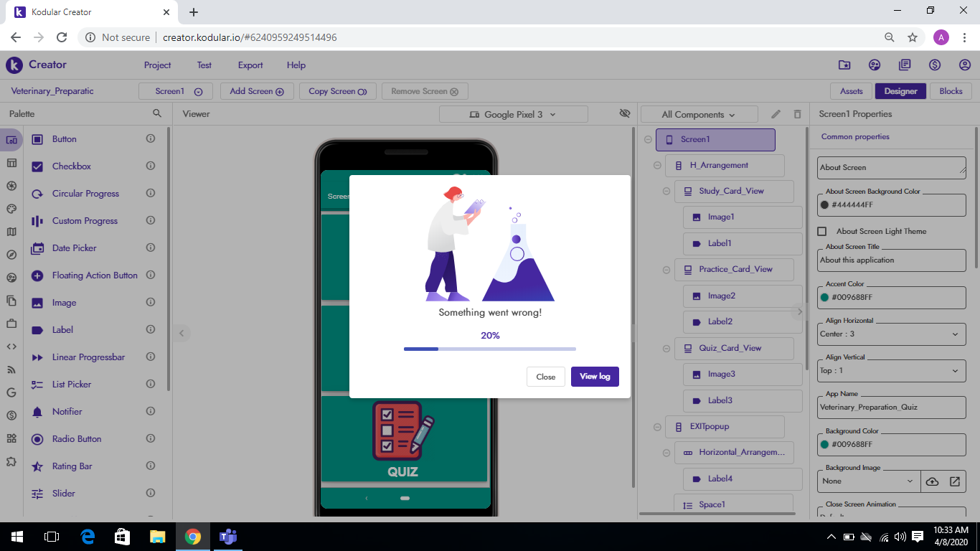Click Close in the error dialog

[545, 377]
